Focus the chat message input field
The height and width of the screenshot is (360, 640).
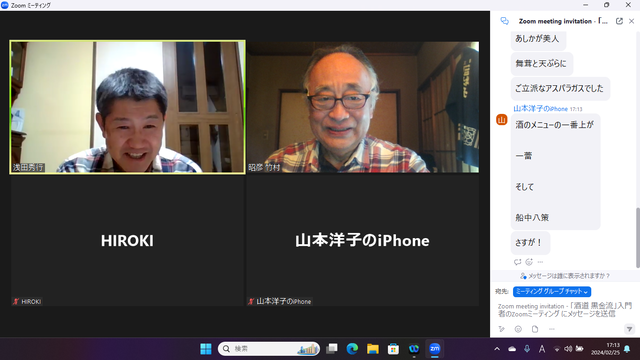click(564, 310)
